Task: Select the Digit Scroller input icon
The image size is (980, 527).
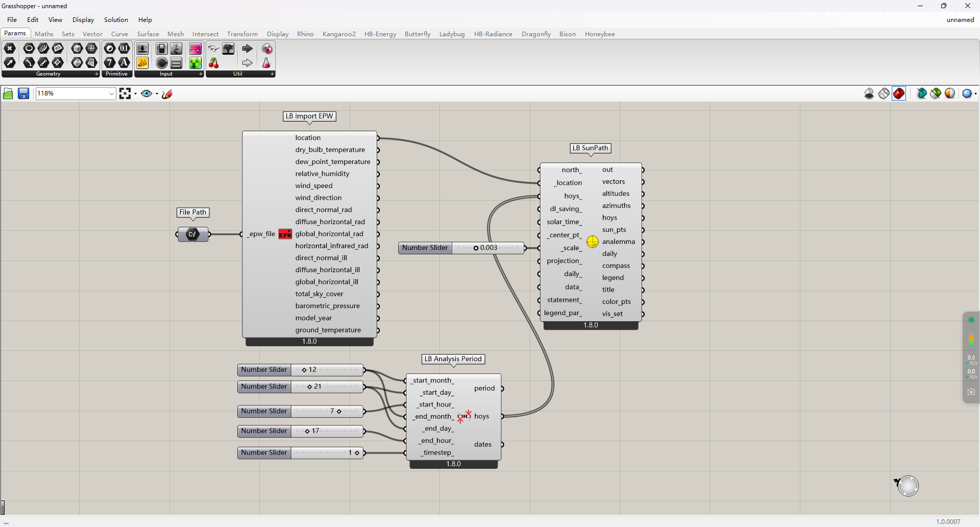Action: (176, 49)
